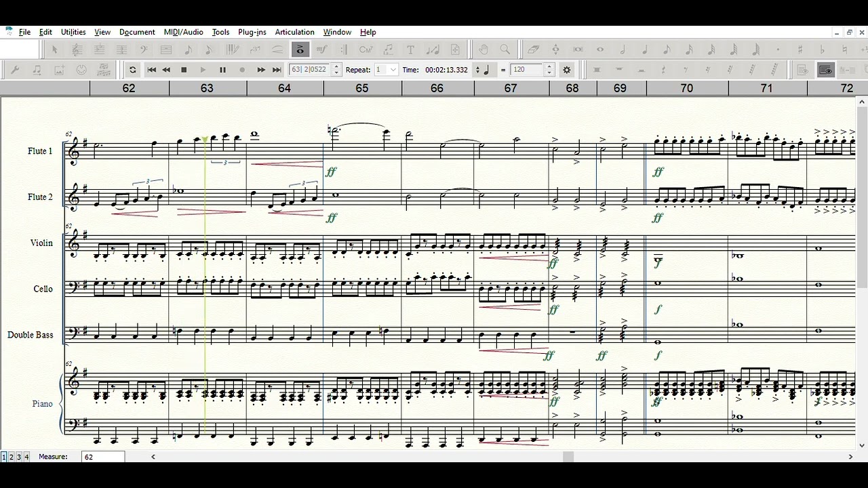The width and height of the screenshot is (868, 488).
Task: Pause playback
Action: 222,70
